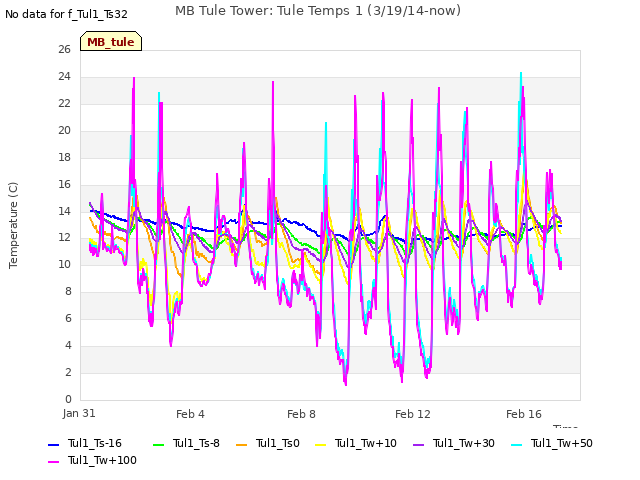Click the blue Tul1_Ts-16 color marker
Viewport: 640px width, 480px height.
(x=54, y=444)
